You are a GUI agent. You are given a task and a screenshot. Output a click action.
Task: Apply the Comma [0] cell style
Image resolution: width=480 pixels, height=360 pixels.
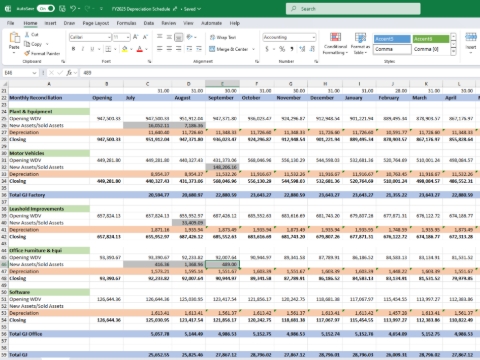(431, 49)
